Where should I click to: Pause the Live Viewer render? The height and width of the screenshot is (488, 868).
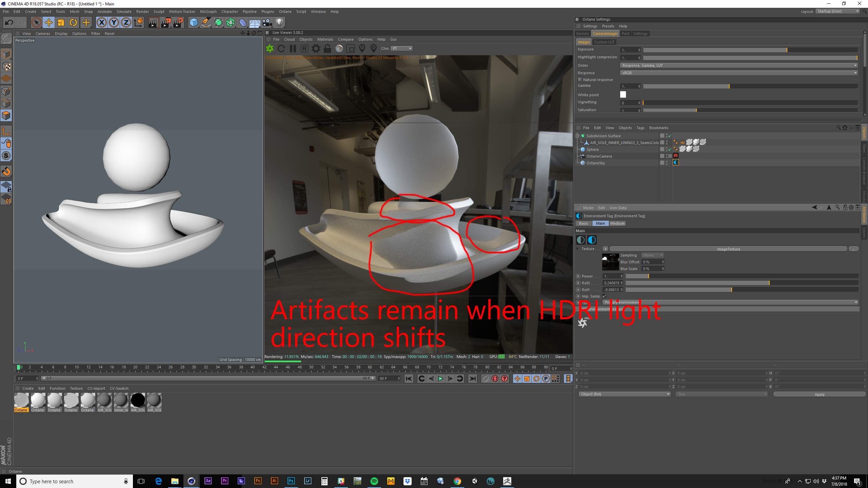293,48
